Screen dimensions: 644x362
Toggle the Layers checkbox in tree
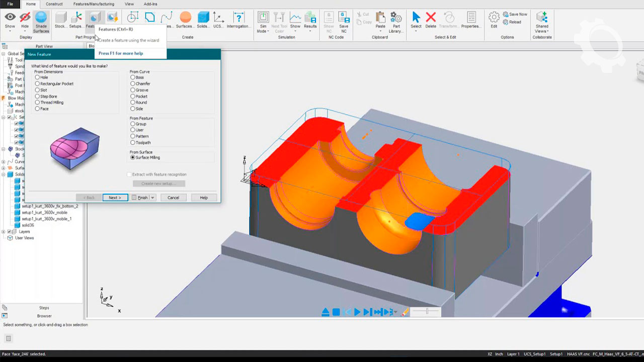9,232
